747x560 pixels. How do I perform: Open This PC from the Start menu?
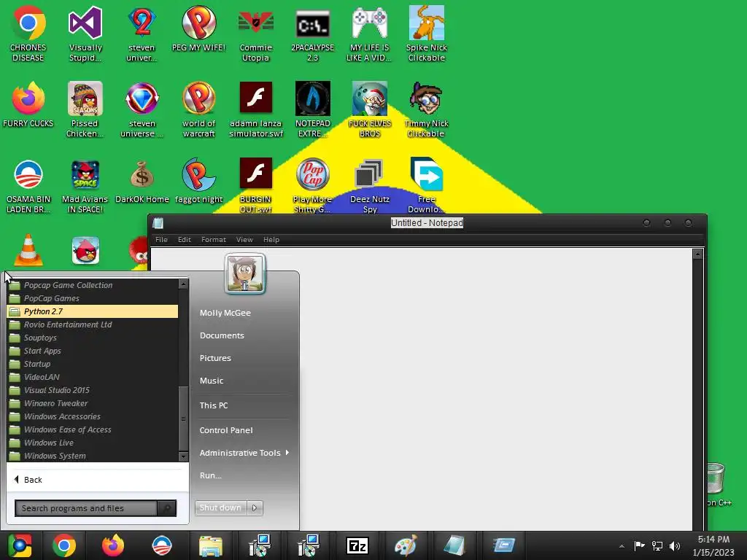214,405
